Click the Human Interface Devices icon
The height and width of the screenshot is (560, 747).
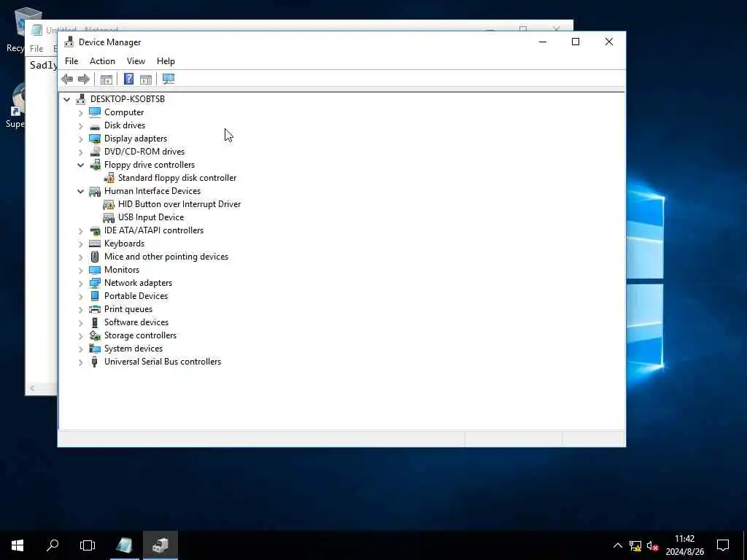click(x=95, y=191)
